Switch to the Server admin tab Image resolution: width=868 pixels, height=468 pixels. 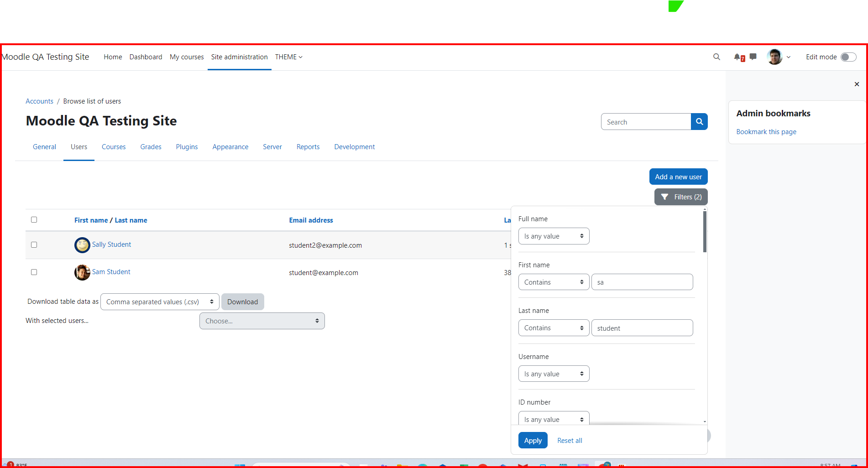coord(272,147)
